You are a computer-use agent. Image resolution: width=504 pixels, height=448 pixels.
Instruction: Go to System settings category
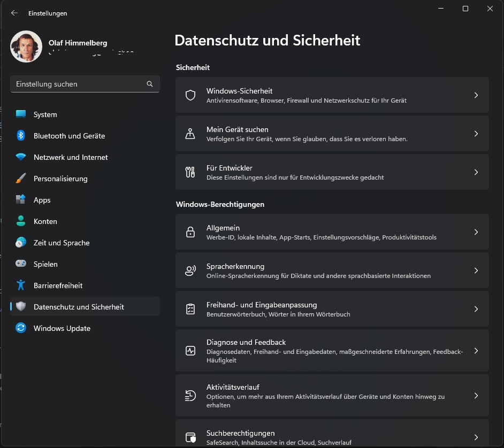85,114
